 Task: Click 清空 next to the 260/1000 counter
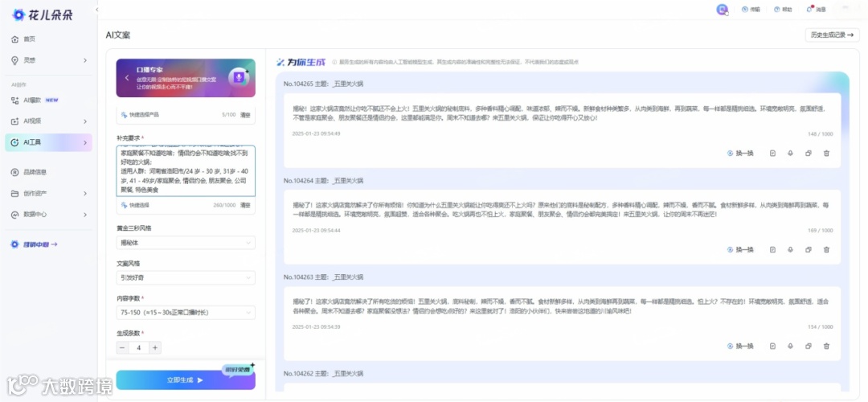[x=245, y=205]
